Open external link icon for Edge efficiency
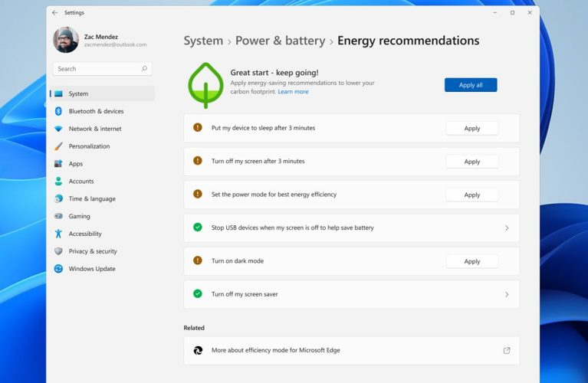Viewport: 588px width, 383px height. (x=507, y=350)
